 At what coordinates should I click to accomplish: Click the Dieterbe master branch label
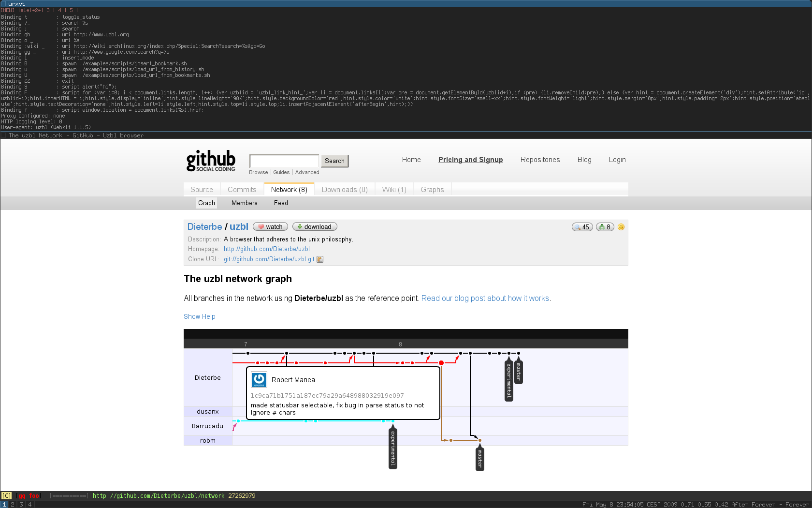click(519, 371)
